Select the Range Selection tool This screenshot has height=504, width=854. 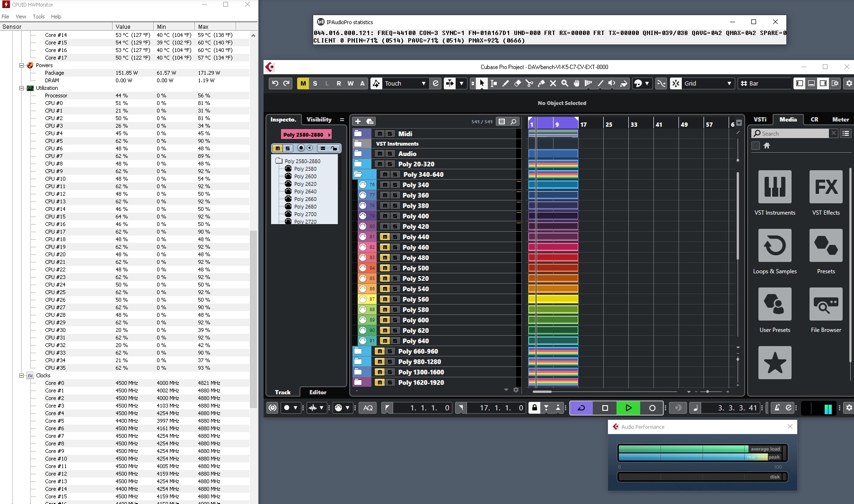tap(493, 83)
